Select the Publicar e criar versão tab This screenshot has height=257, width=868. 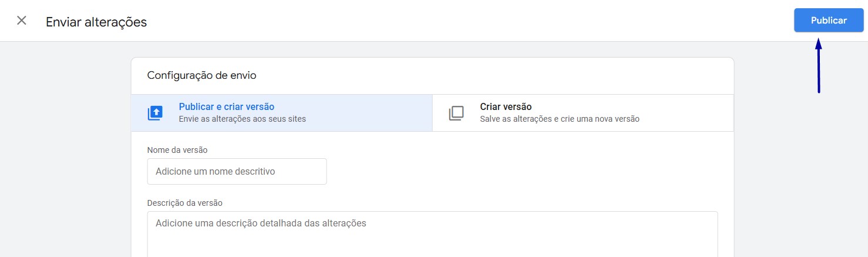[282, 113]
